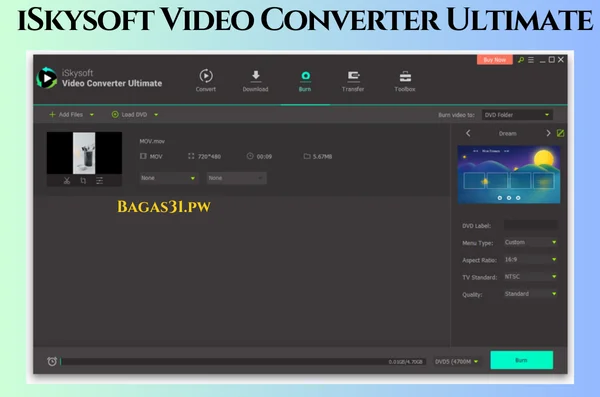Click the 00:09 duration text

coord(264,157)
